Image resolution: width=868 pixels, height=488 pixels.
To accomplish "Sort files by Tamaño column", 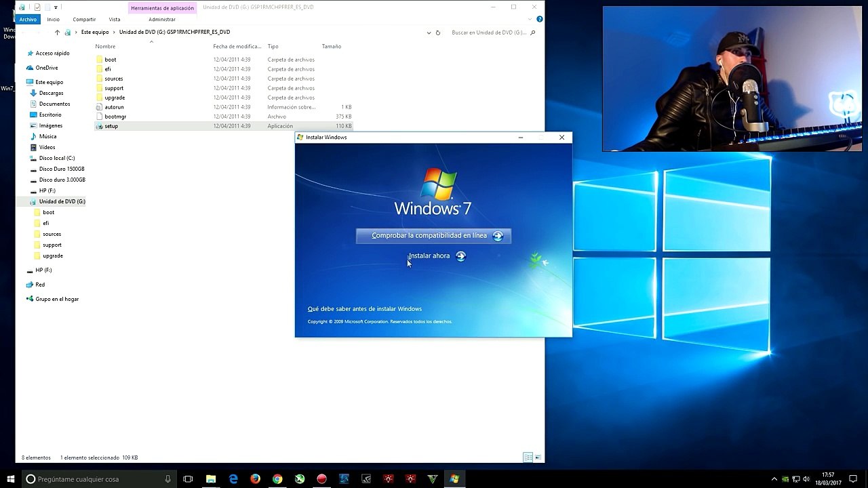I will click(332, 47).
